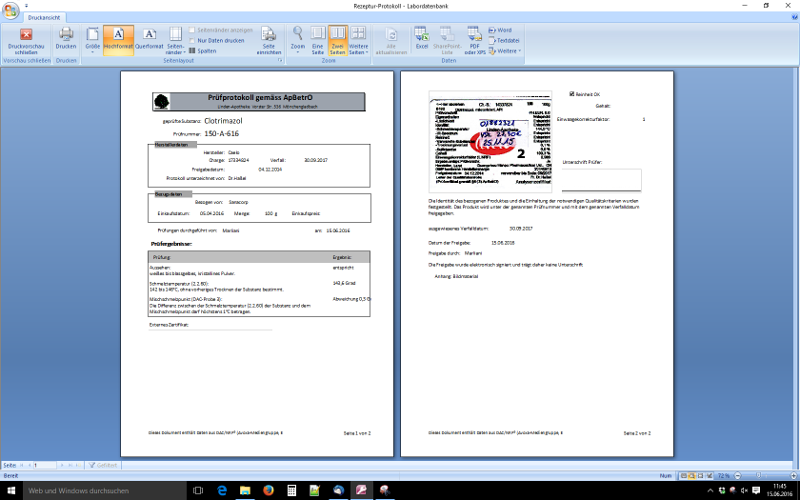Switch to Zwei Seiten view
This screenshot has height=500, width=800.
(338, 40)
